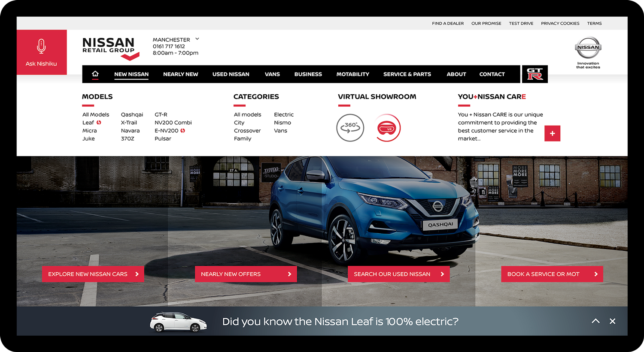644x352 pixels.
Task: Select the Crossover category link
Action: pos(247,131)
